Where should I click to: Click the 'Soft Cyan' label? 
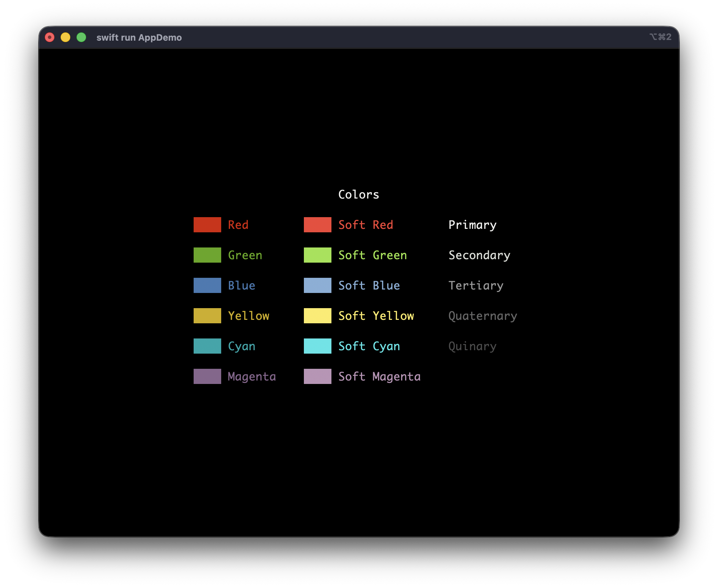(369, 346)
